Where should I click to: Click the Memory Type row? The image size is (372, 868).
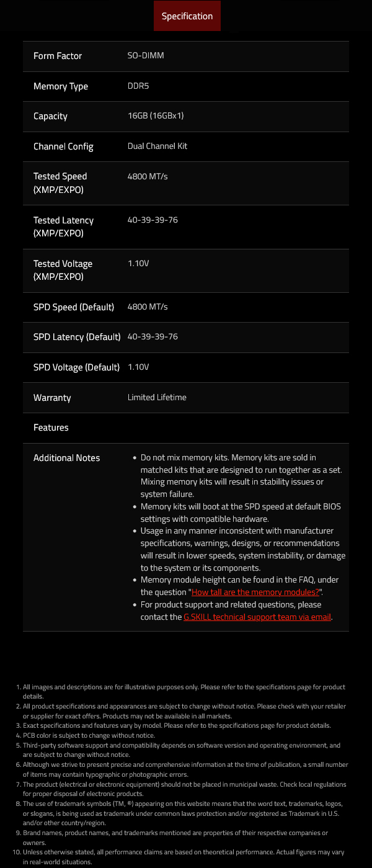pos(186,86)
